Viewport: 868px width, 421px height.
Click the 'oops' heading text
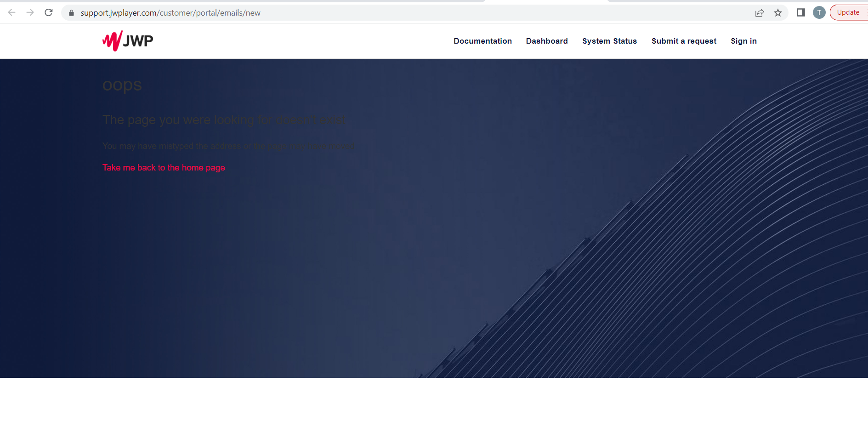(x=122, y=85)
